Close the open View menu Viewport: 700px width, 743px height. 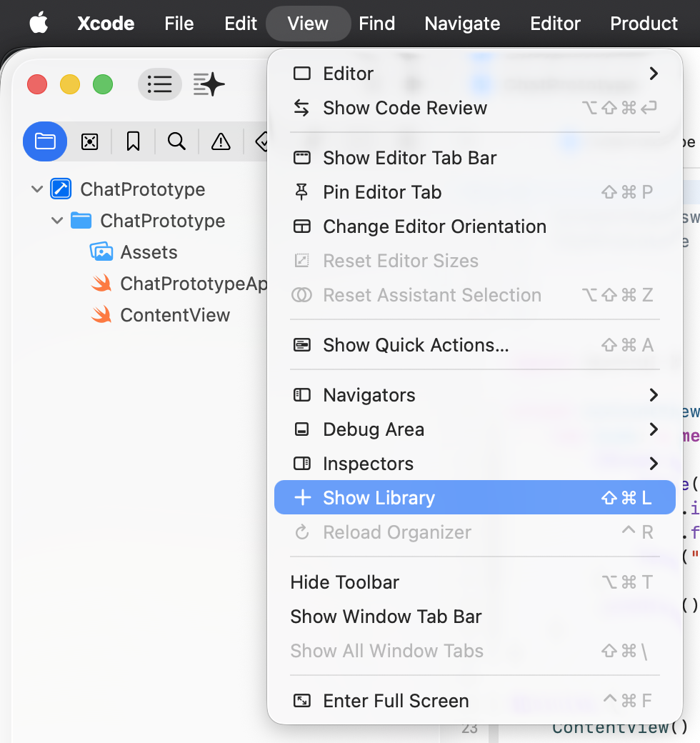(308, 23)
